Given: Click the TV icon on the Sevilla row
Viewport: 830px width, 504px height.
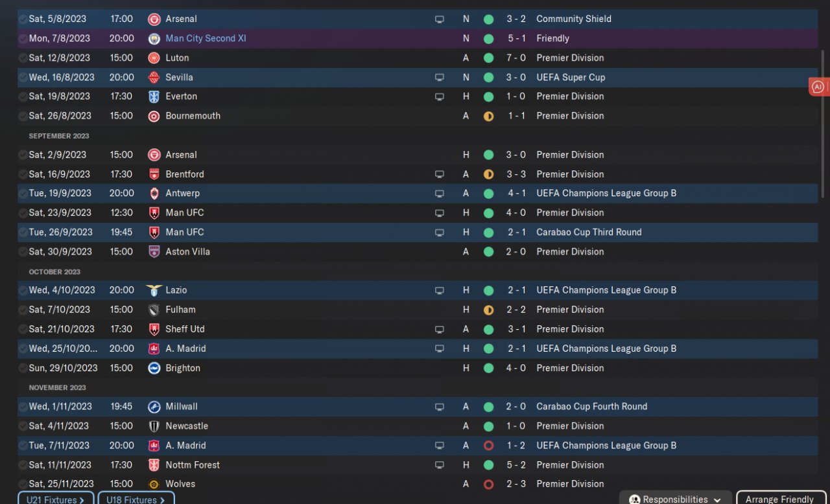Looking at the screenshot, I should [439, 77].
